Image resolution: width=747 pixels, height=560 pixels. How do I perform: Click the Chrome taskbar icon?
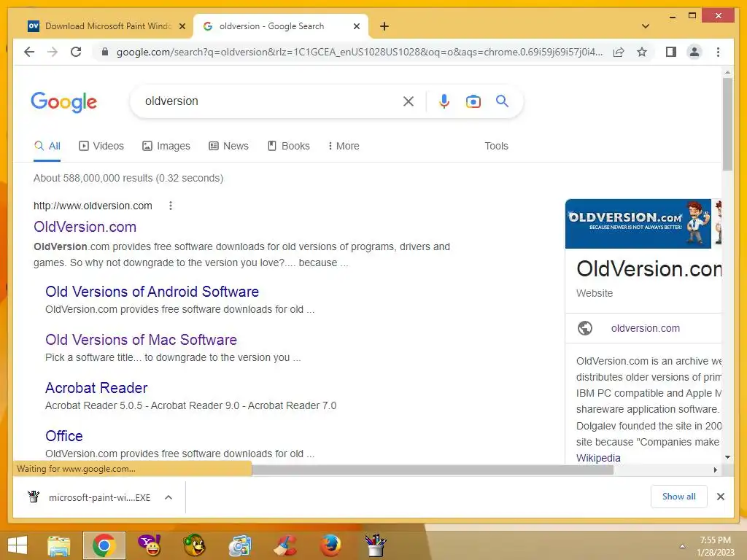[104, 545]
